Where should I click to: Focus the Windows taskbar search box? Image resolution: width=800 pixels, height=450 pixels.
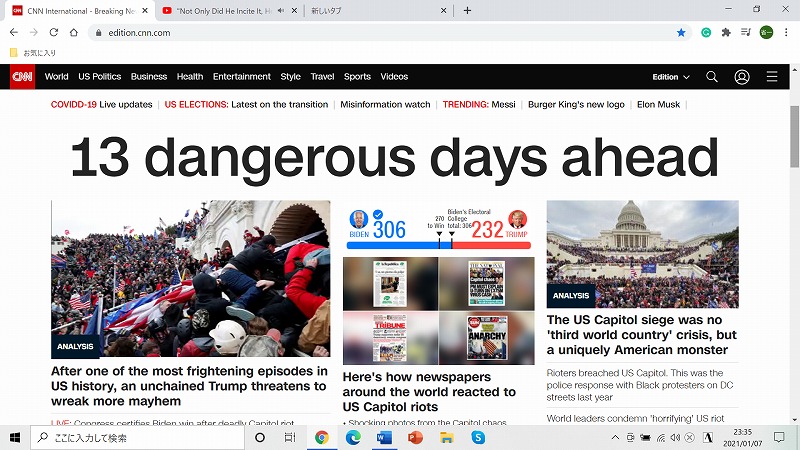(x=138, y=438)
